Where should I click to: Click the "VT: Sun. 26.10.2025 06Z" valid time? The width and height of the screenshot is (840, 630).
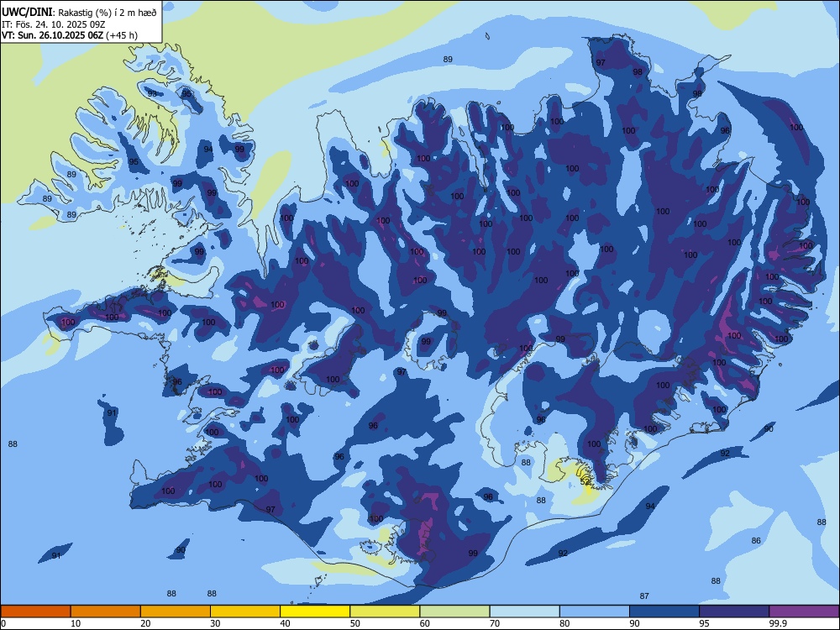[53, 35]
